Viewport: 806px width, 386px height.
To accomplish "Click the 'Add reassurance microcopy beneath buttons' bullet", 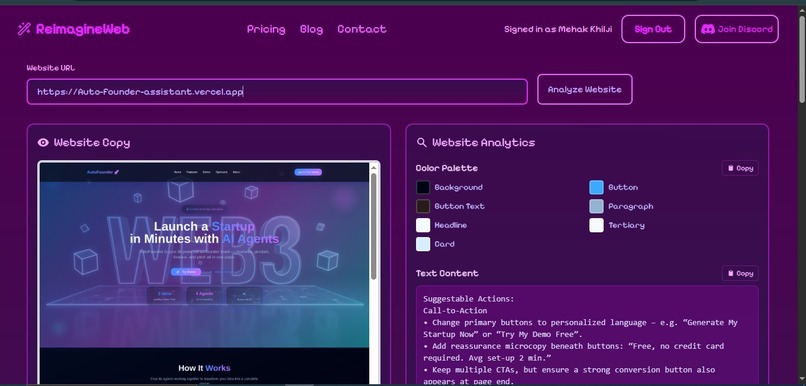I will [x=574, y=352].
